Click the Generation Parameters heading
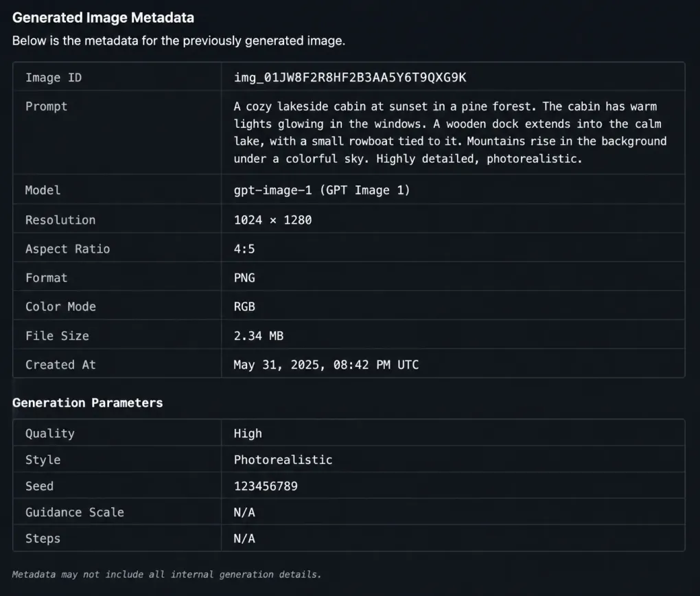This screenshot has width=700, height=596. coord(88,402)
